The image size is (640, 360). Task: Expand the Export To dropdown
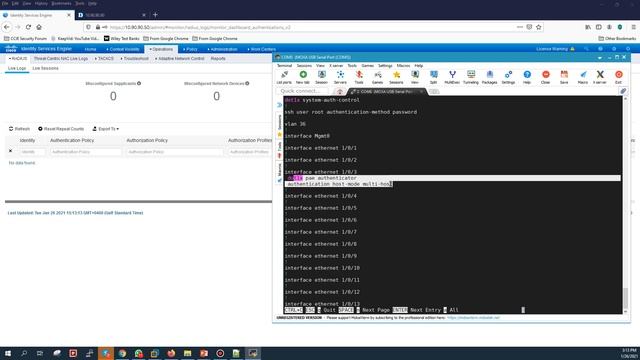click(106, 129)
